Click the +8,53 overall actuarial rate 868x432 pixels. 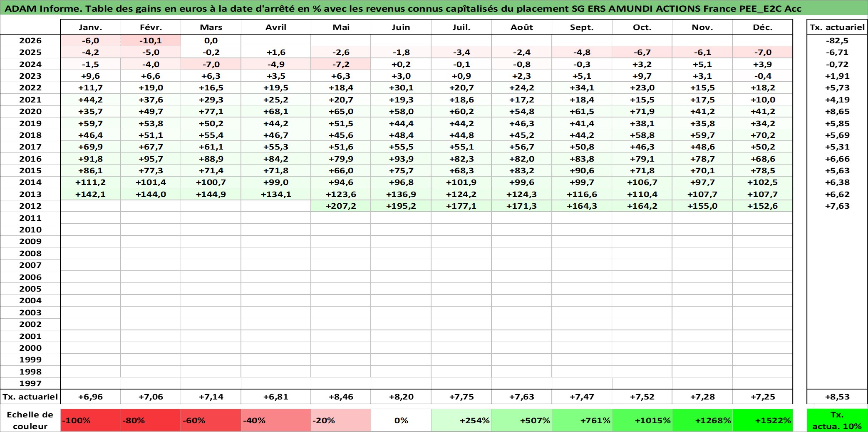tap(837, 397)
